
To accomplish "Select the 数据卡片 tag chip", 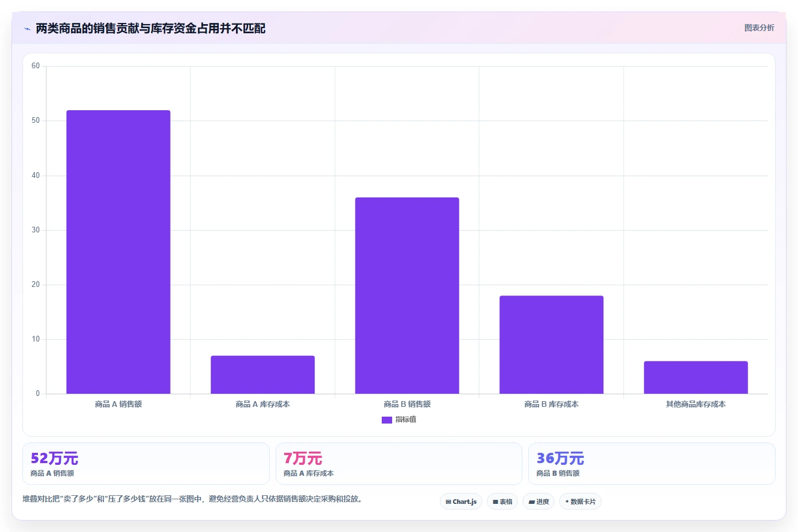I will point(580,502).
